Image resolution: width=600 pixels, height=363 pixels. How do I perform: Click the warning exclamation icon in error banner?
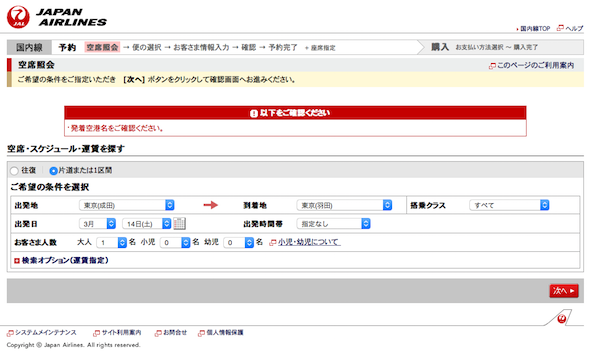[254, 113]
